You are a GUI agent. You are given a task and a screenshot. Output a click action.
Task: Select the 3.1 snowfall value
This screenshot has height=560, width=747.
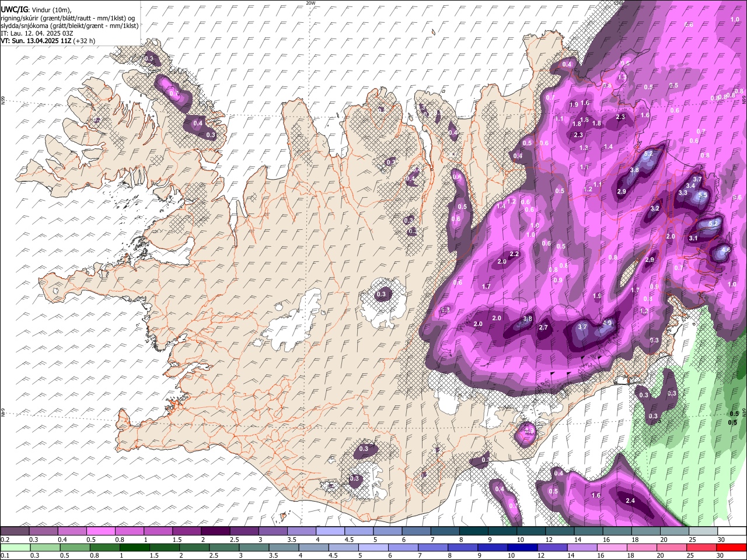point(693,238)
